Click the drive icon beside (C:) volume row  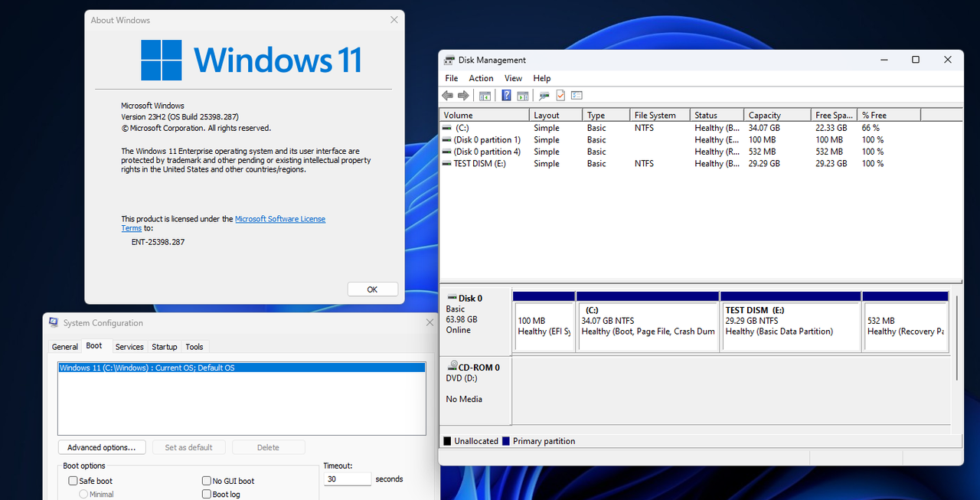coord(447,128)
